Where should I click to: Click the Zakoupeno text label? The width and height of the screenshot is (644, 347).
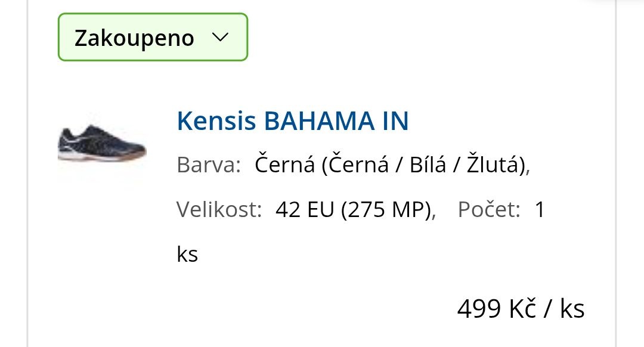(134, 38)
